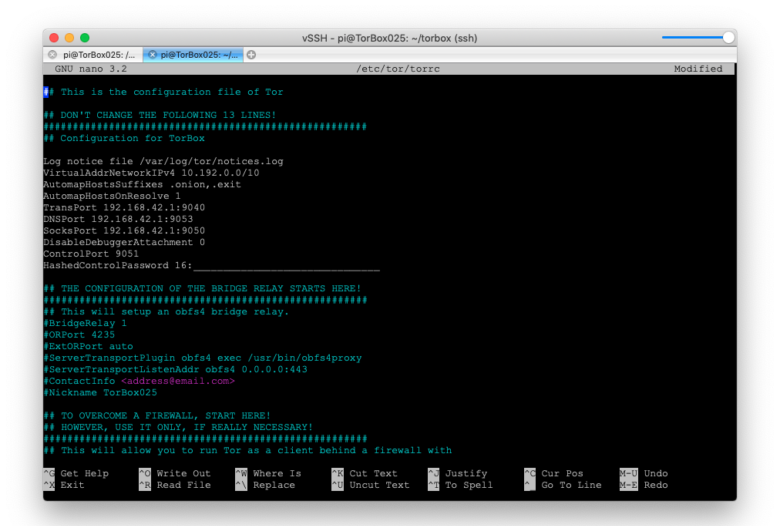
Task: Click the ^U Uncut Text shortcut
Action: pos(371,485)
